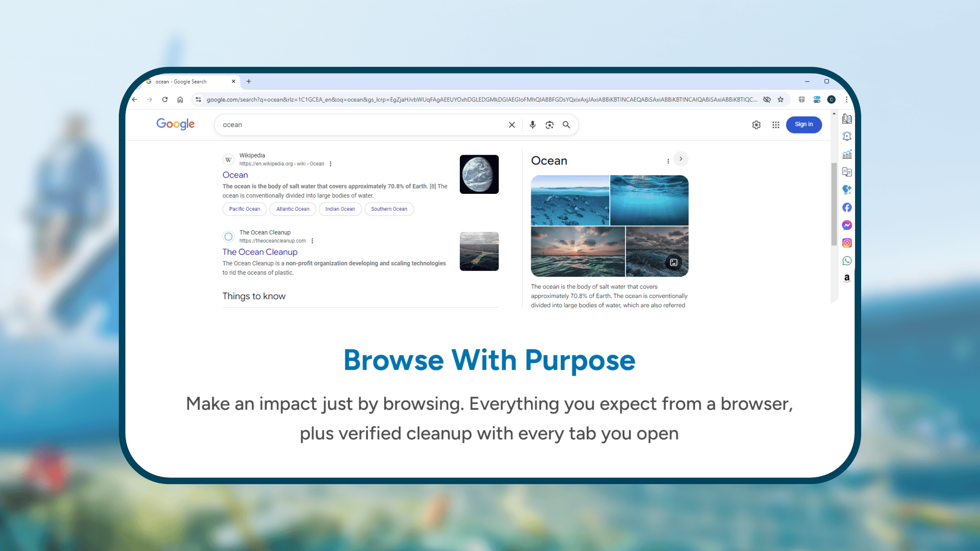980x551 pixels.
Task: Search by image with the lens icon
Action: [x=550, y=125]
